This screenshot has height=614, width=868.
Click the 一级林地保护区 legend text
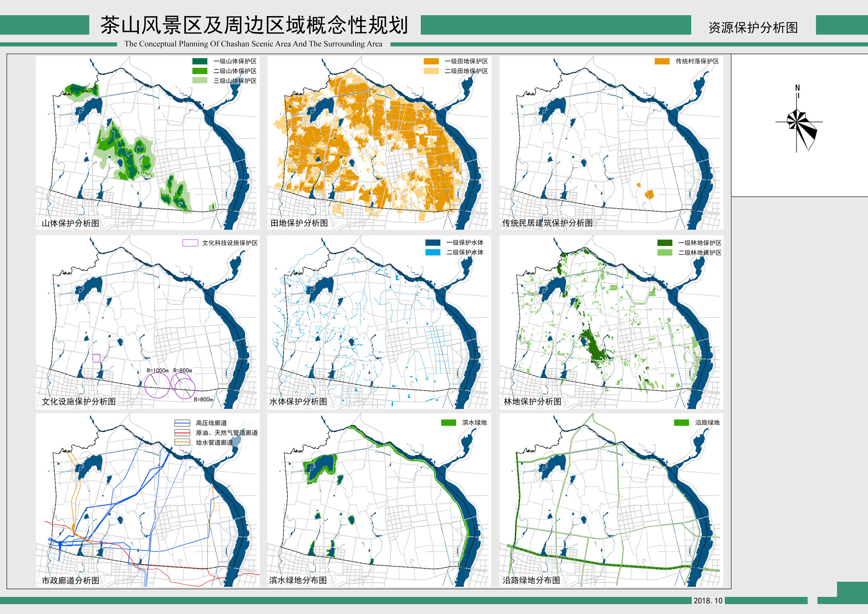[x=700, y=243]
